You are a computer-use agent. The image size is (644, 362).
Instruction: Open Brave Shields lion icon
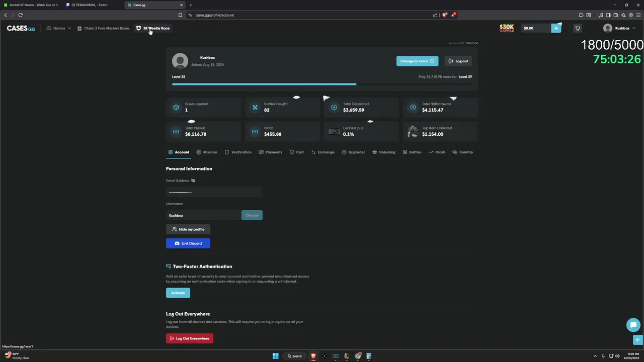pyautogui.click(x=444, y=15)
